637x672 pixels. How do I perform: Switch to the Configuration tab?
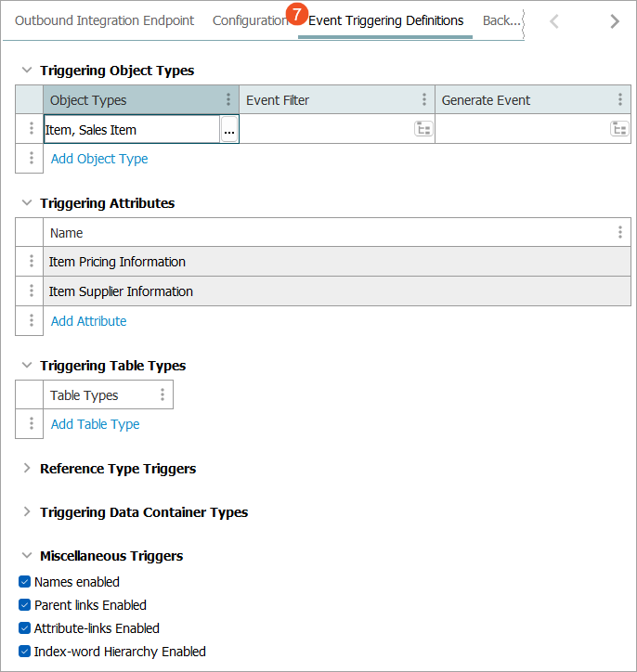pos(249,20)
